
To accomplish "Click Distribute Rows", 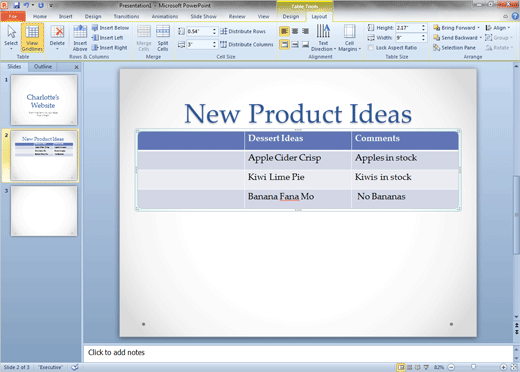I will point(243,31).
